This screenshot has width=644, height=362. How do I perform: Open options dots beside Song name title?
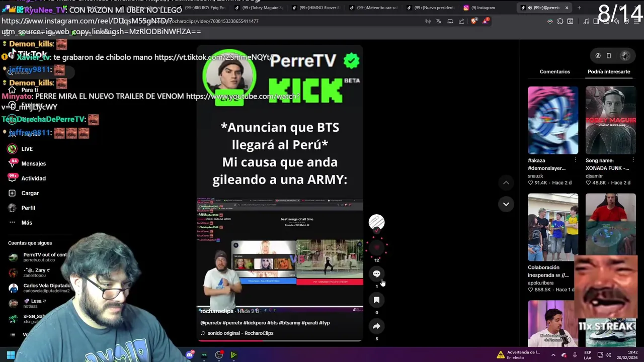tap(633, 160)
